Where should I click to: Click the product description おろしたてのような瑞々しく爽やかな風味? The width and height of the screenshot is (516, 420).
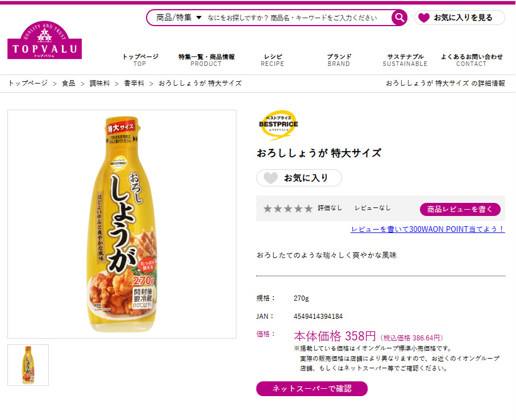326,255
